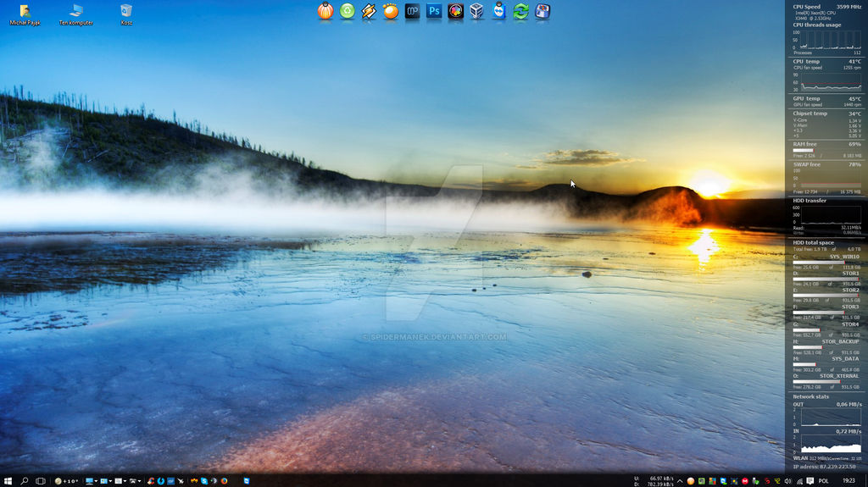The width and height of the screenshot is (868, 487).
Task: Launch the green recycle orb in dock
Action: click(x=347, y=11)
